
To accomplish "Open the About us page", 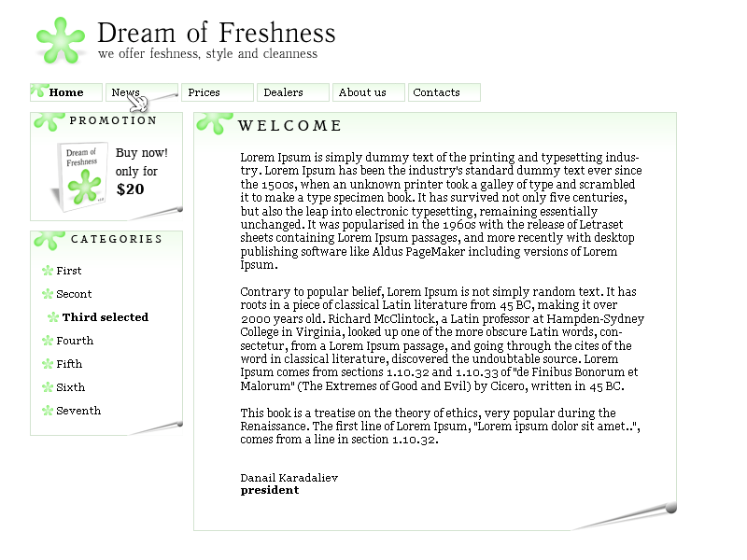I will coord(362,92).
